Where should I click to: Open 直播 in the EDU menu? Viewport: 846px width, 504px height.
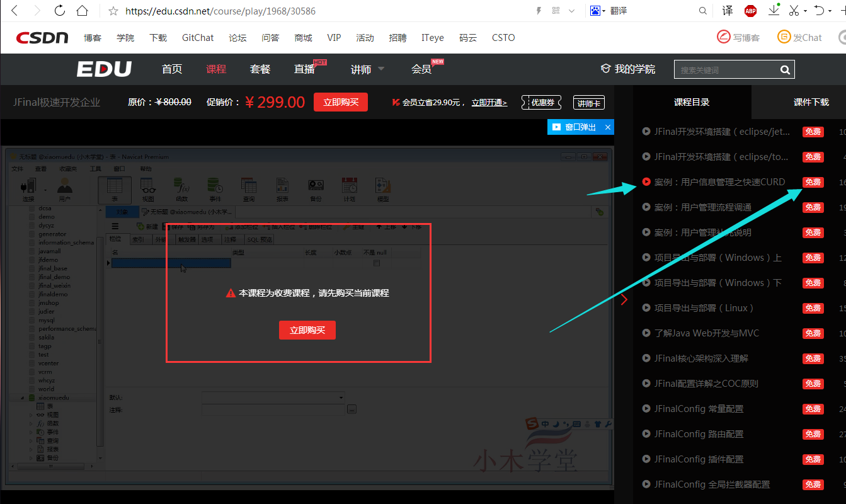[304, 69]
